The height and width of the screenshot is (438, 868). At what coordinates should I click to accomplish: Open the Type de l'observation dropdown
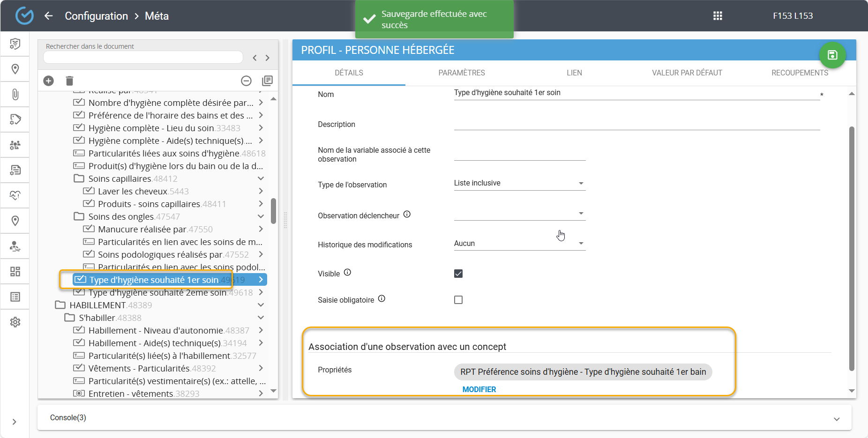(x=519, y=183)
